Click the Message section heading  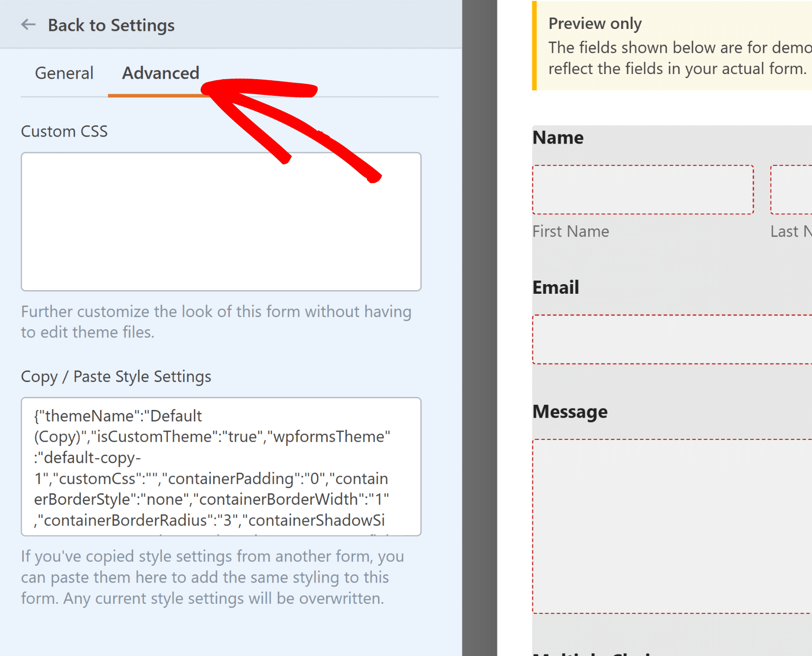pos(570,411)
